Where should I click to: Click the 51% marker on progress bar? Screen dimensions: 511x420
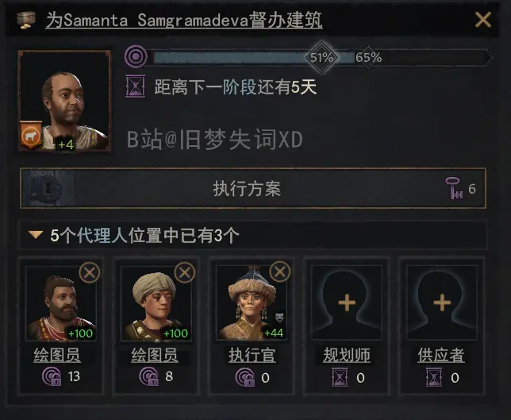click(x=321, y=58)
